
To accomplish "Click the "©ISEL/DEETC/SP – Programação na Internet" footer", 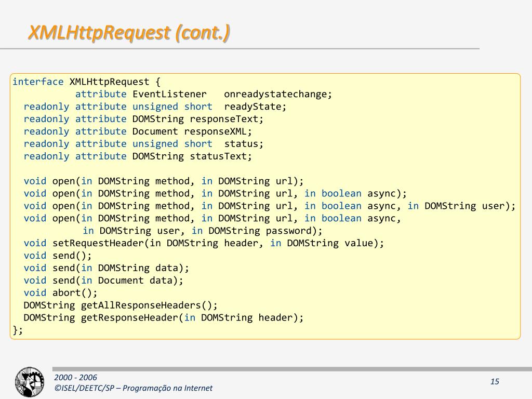I will pyautogui.click(x=133, y=388).
